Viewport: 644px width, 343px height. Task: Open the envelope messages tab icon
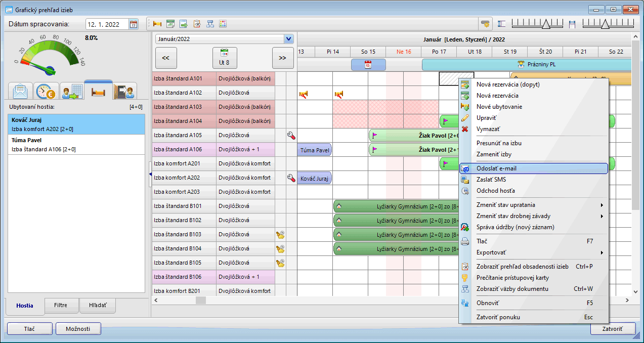tap(20, 92)
